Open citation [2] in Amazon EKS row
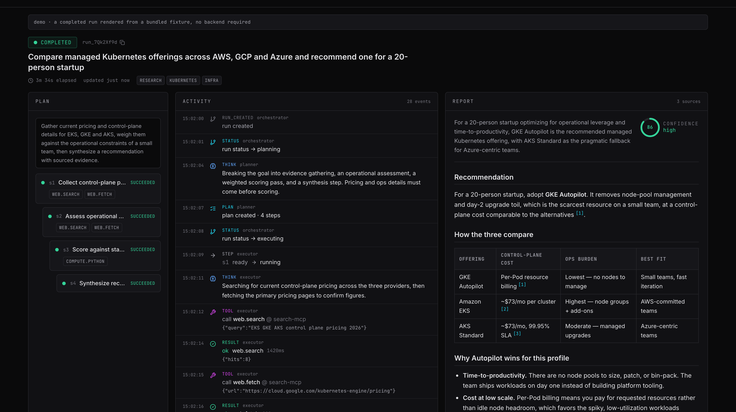This screenshot has height=412, width=736. [x=505, y=309]
